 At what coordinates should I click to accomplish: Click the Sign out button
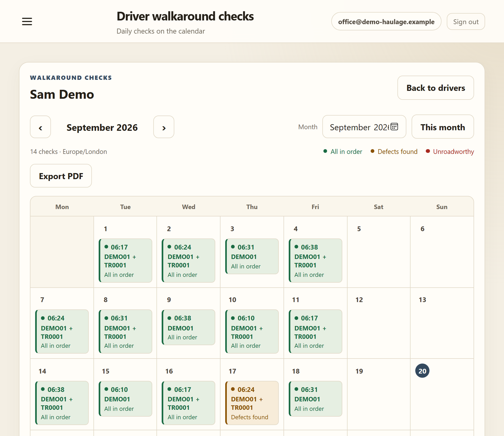pos(466,21)
